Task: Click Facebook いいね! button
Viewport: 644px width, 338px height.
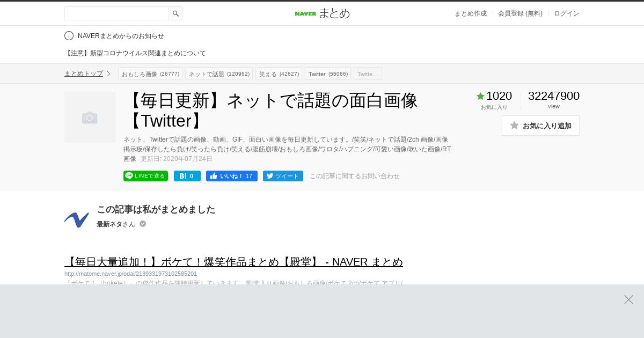Action: pos(232,176)
